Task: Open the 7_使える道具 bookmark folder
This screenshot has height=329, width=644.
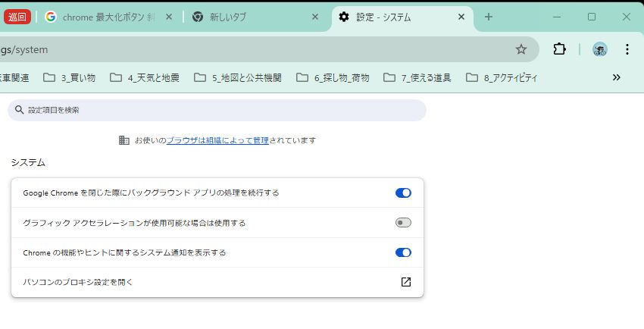Action: pyautogui.click(x=419, y=77)
